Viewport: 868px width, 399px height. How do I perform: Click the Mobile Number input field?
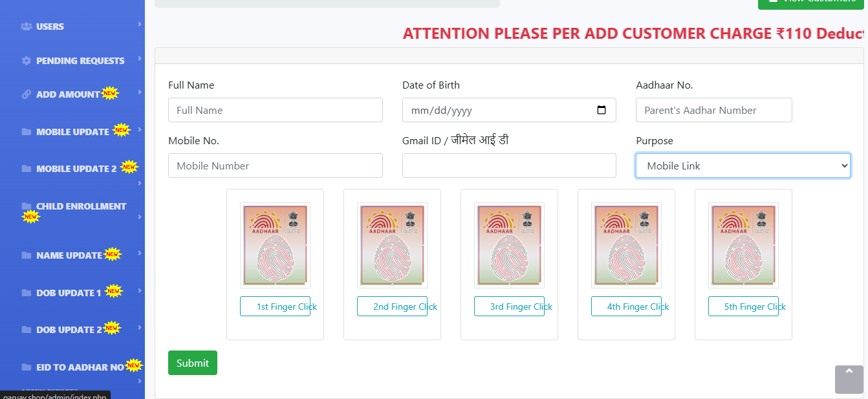coord(275,166)
